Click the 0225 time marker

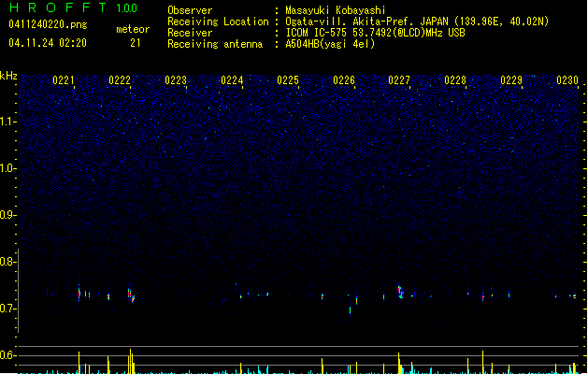click(288, 80)
